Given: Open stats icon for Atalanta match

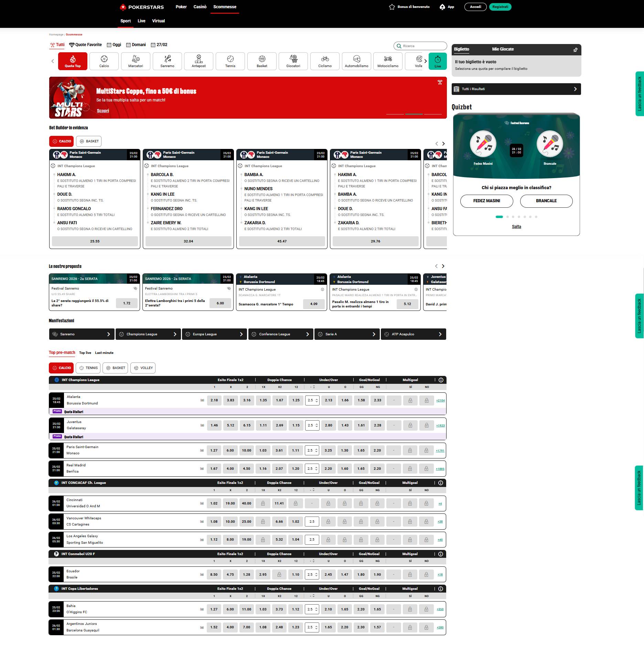Looking at the screenshot, I should point(202,400).
